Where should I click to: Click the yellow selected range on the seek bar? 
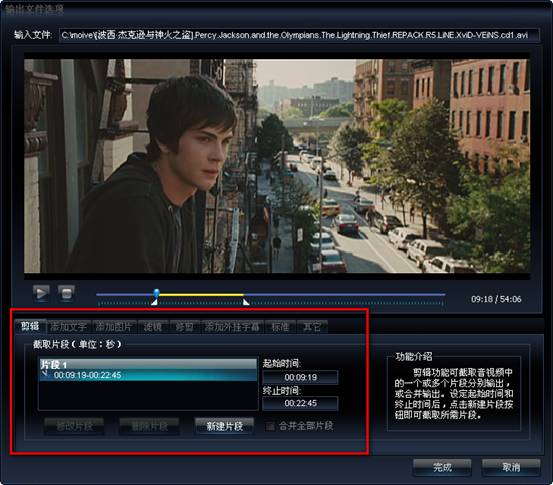[201, 294]
